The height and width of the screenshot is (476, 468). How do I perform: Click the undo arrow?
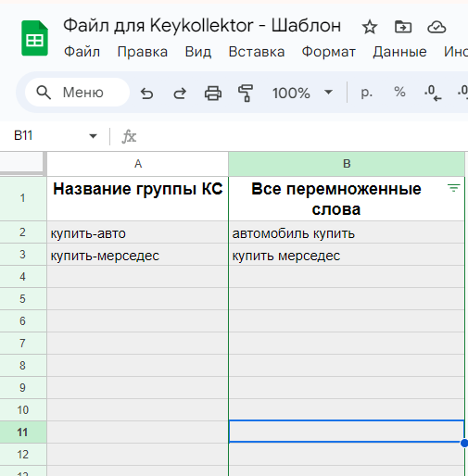click(x=147, y=93)
